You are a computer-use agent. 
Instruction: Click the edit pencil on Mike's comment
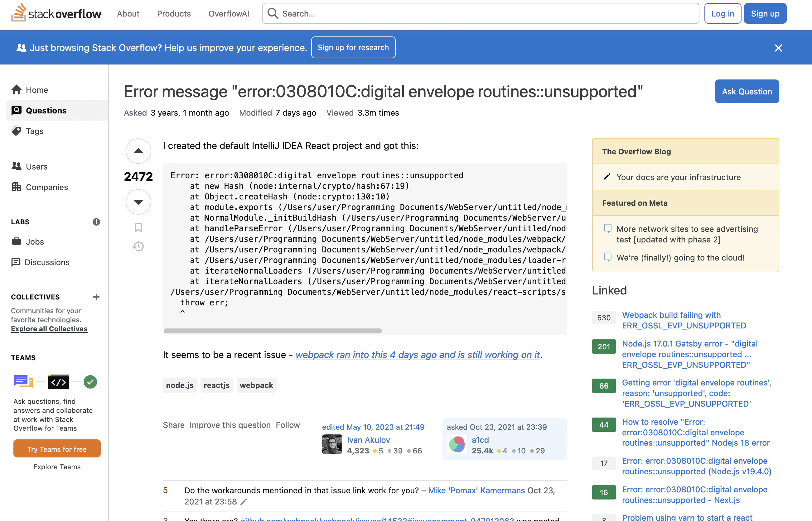(x=244, y=502)
